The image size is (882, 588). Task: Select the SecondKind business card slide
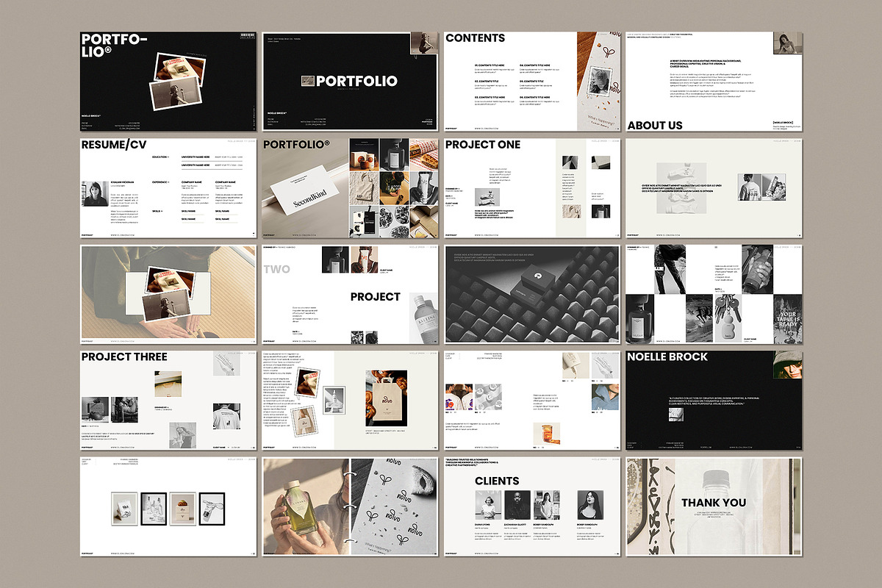[x=350, y=187]
